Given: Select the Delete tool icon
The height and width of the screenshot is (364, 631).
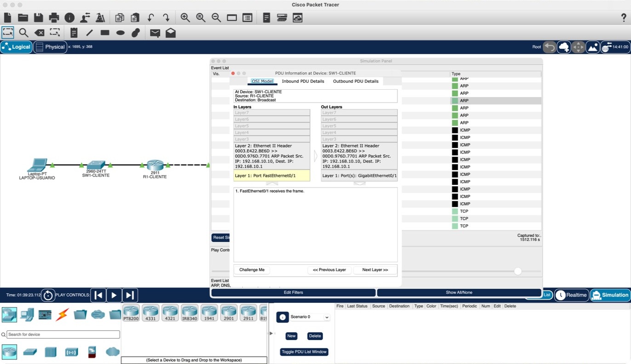Looking at the screenshot, I should pos(40,33).
